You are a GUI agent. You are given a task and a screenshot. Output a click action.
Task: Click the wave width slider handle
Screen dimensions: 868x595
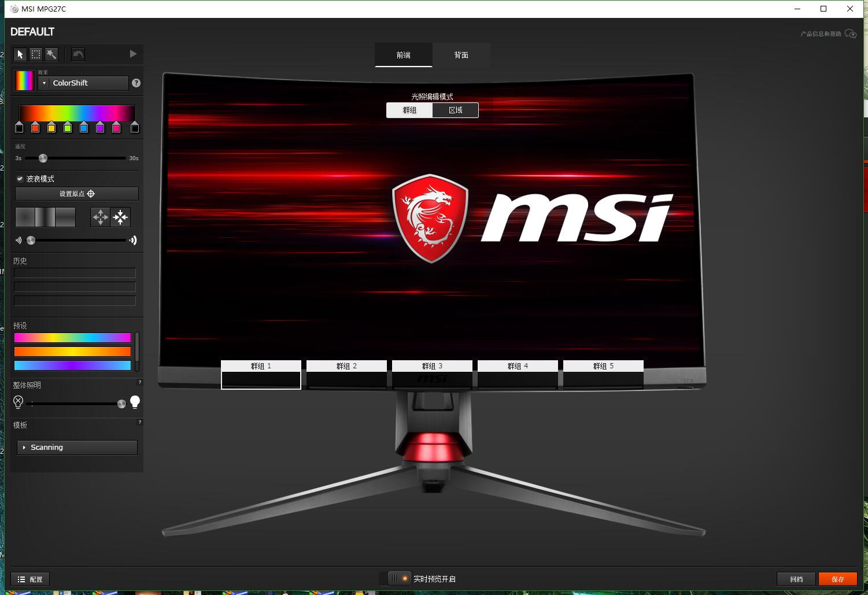click(x=31, y=241)
